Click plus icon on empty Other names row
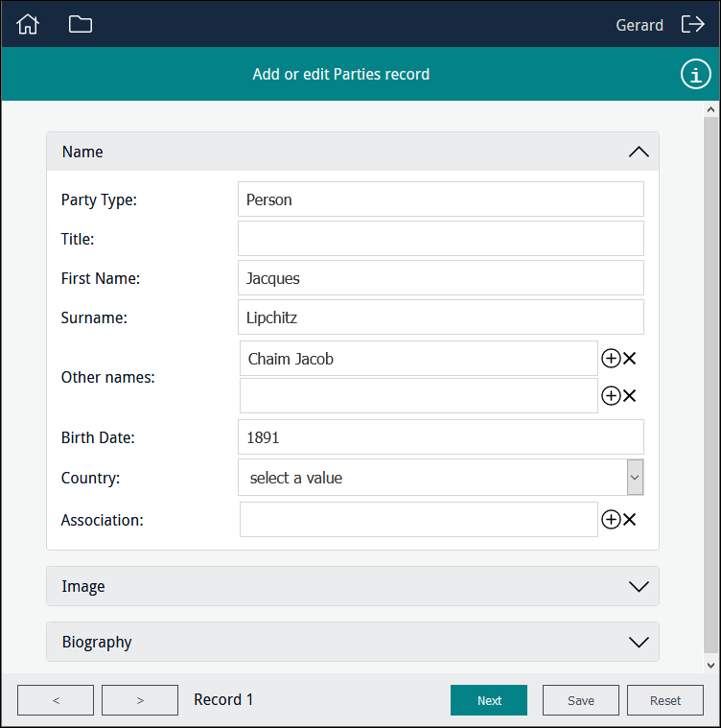This screenshot has width=721, height=728. [611, 396]
